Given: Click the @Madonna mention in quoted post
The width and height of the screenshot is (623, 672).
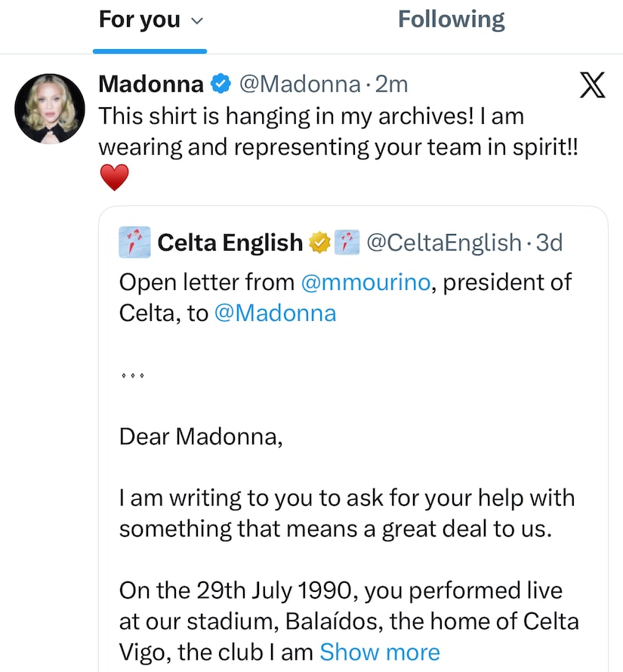Looking at the screenshot, I should coord(275,313).
